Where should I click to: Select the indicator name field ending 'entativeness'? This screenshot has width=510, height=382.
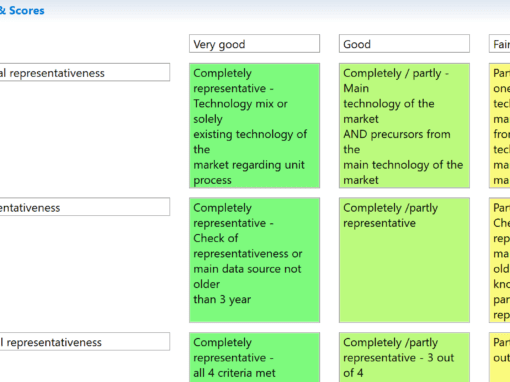pyautogui.click(x=85, y=207)
